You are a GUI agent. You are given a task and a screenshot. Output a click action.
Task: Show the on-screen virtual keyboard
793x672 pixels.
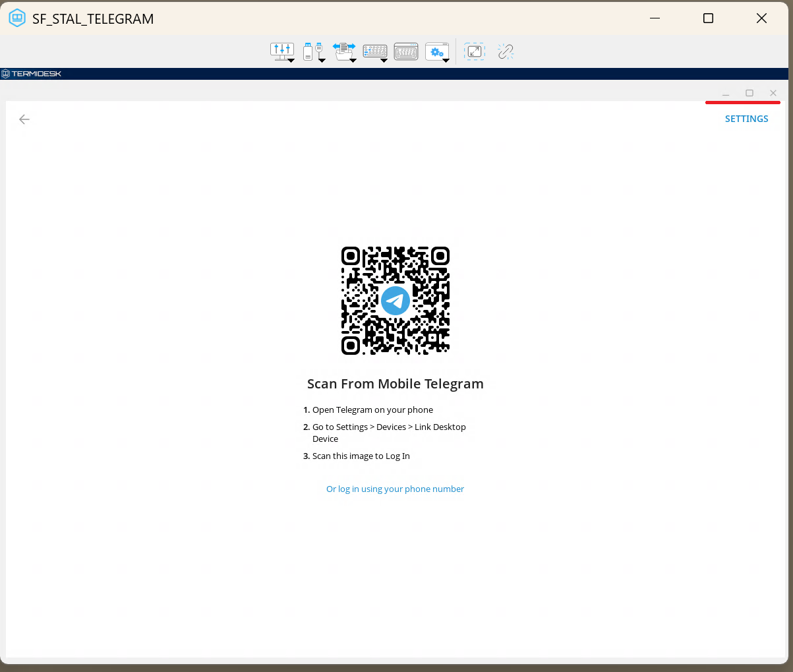point(406,51)
